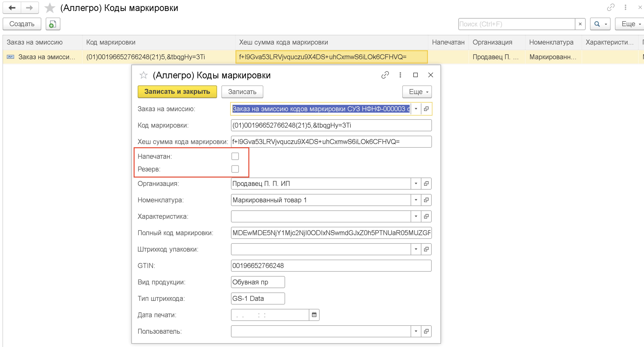The image size is (644, 347).
Task: Go back with the left arrow button
Action: (x=12, y=8)
